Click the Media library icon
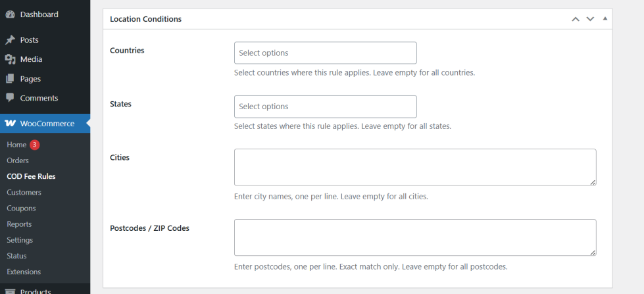 pyautogui.click(x=10, y=59)
